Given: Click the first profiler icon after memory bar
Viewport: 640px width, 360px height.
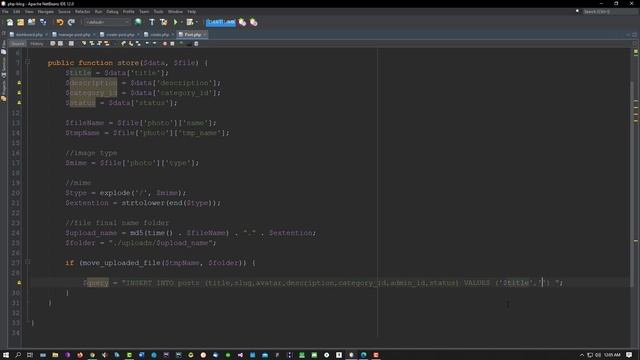Looking at the screenshot, I should pos(242,22).
